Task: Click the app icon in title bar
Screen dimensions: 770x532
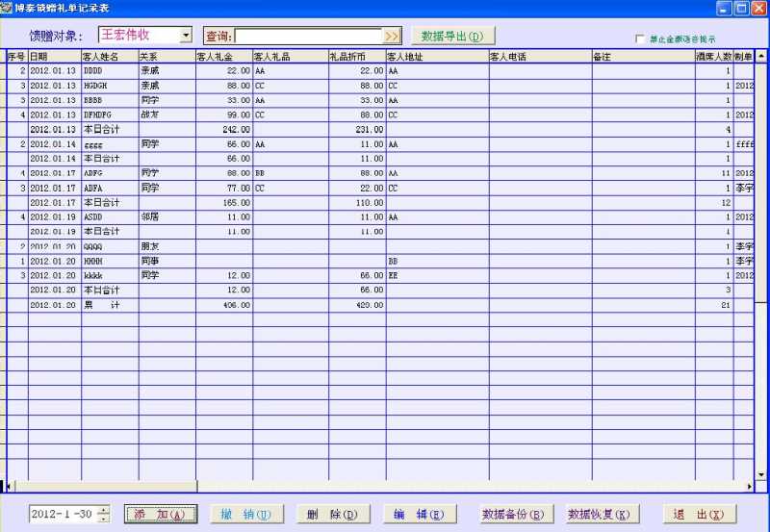Action: click(7, 8)
